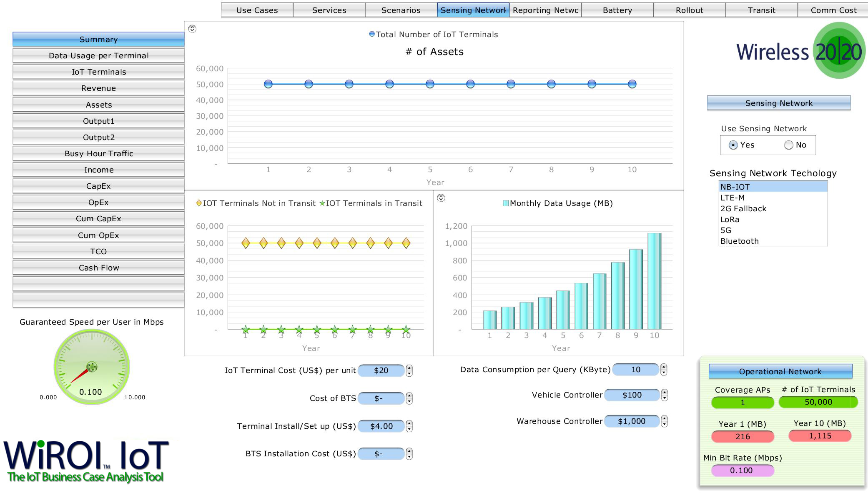The width and height of the screenshot is (868, 493).
Task: Adjust the Vehicle Controller stepper
Action: coord(665,395)
